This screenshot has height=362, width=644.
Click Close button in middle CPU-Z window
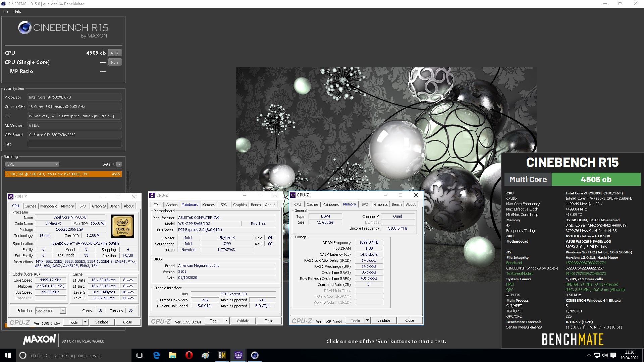269,321
